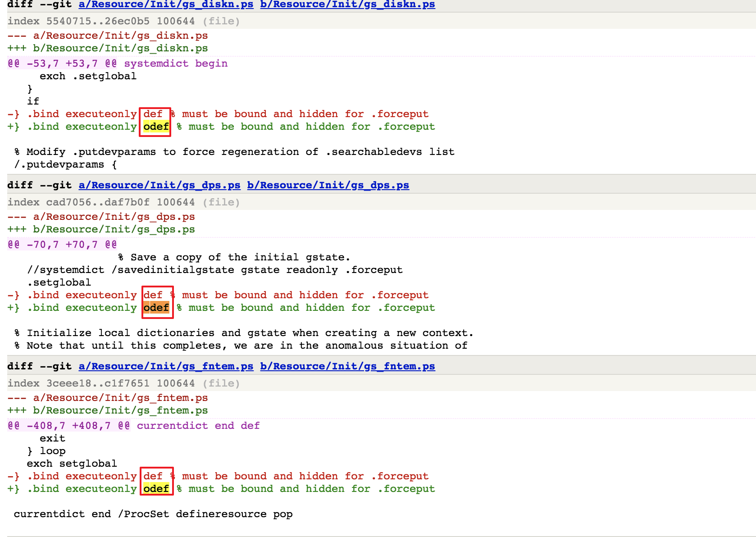Click the b/Resource/Init/gs_fntem.ps link
The width and height of the screenshot is (756, 537).
click(347, 366)
